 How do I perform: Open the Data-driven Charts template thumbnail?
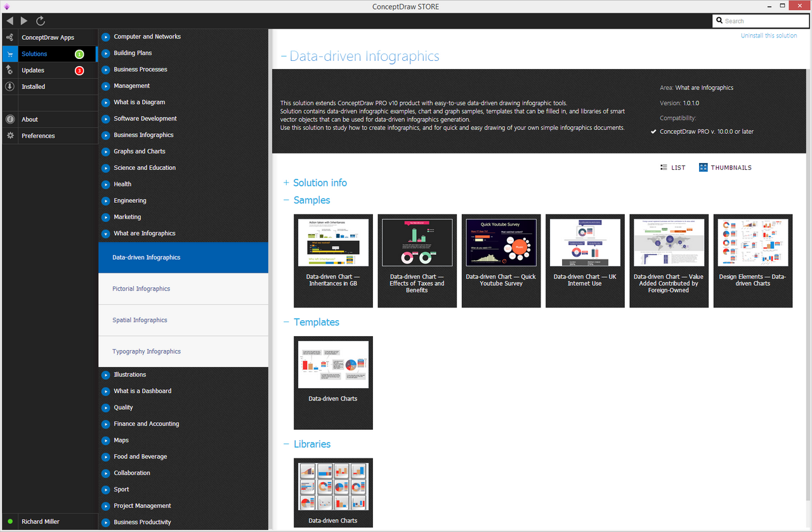pyautogui.click(x=333, y=383)
